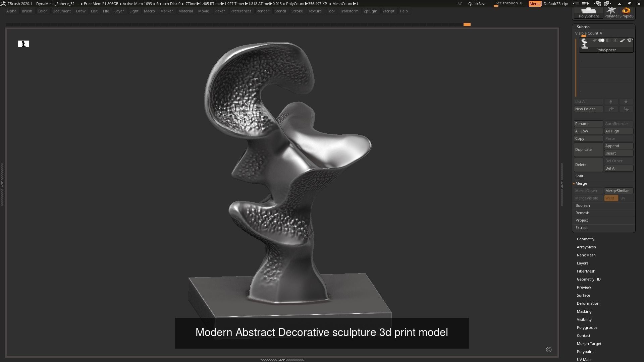Screen dimensions: 644x362
Task: Click the select-down arrow in Subtool list
Action: coord(626,102)
